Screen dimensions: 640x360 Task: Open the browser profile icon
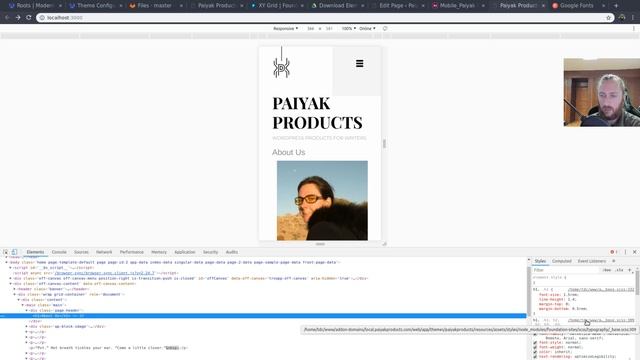click(622, 18)
